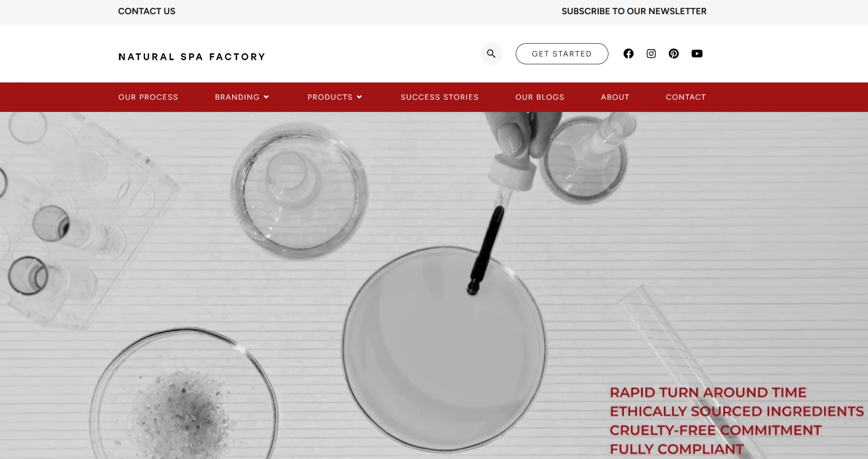The width and height of the screenshot is (868, 459).
Task: Click the Rapid Turn Around Time text
Action: tap(708, 392)
